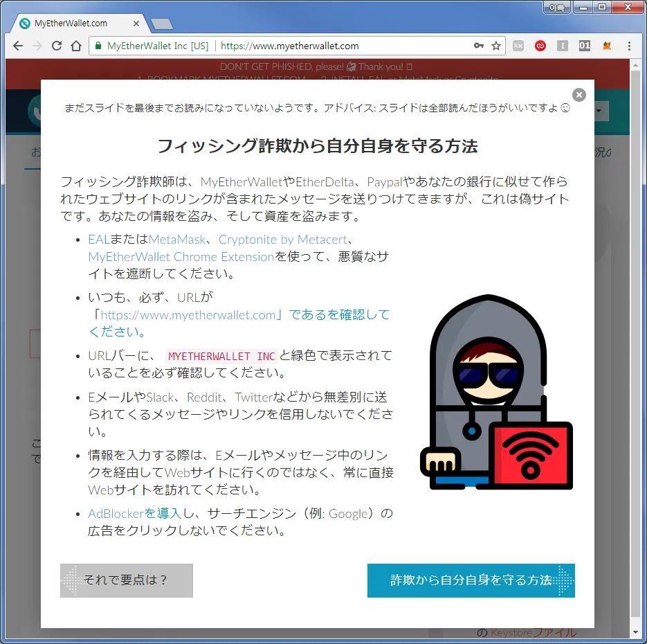Open the Chrome three-dot menu
The width and height of the screenshot is (647, 644).
click(629, 46)
